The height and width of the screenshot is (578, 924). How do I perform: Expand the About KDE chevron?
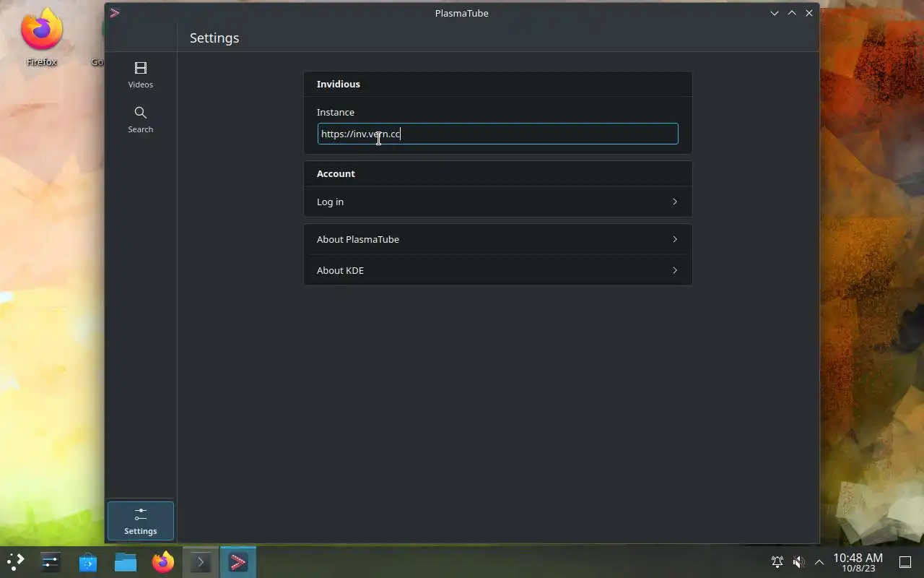point(675,270)
